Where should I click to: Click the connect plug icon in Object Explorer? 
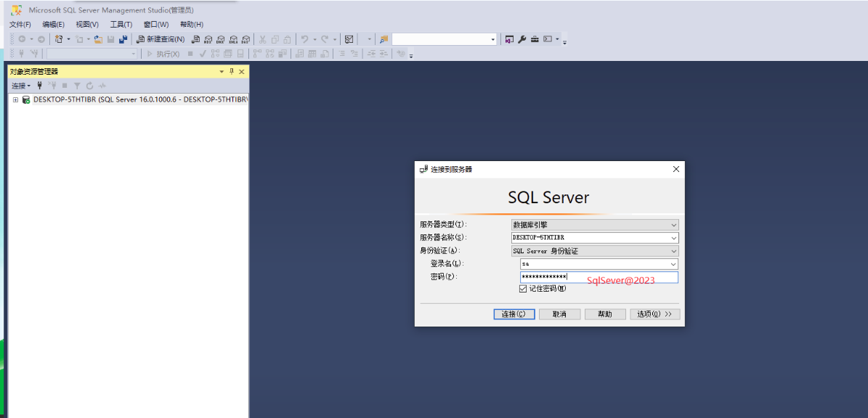[40, 86]
